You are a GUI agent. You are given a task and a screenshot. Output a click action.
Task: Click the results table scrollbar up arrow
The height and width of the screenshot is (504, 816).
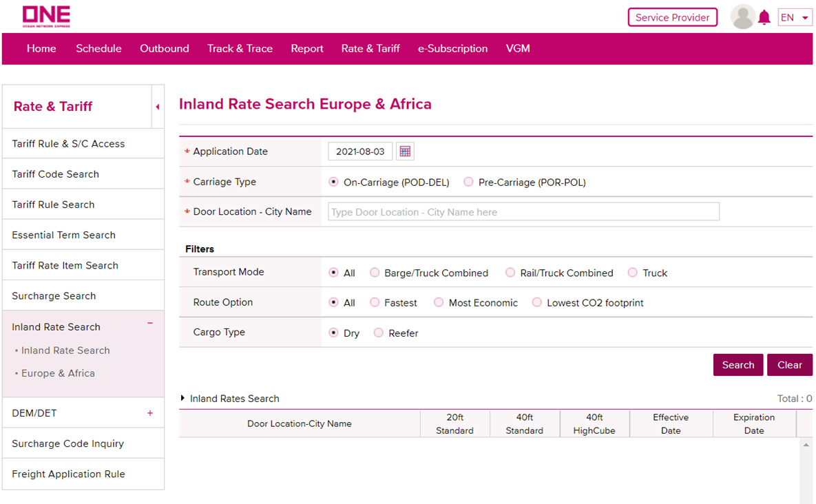(806, 445)
